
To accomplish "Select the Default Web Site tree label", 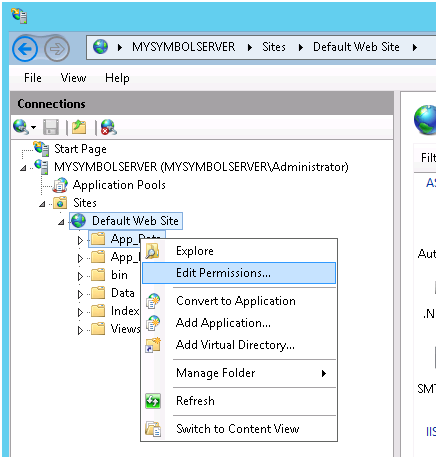I will click(135, 221).
